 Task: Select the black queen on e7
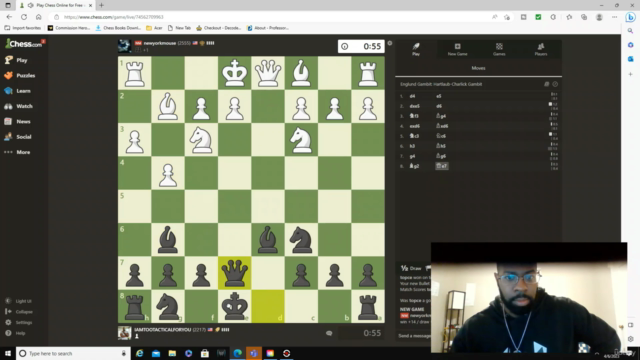[x=234, y=273]
